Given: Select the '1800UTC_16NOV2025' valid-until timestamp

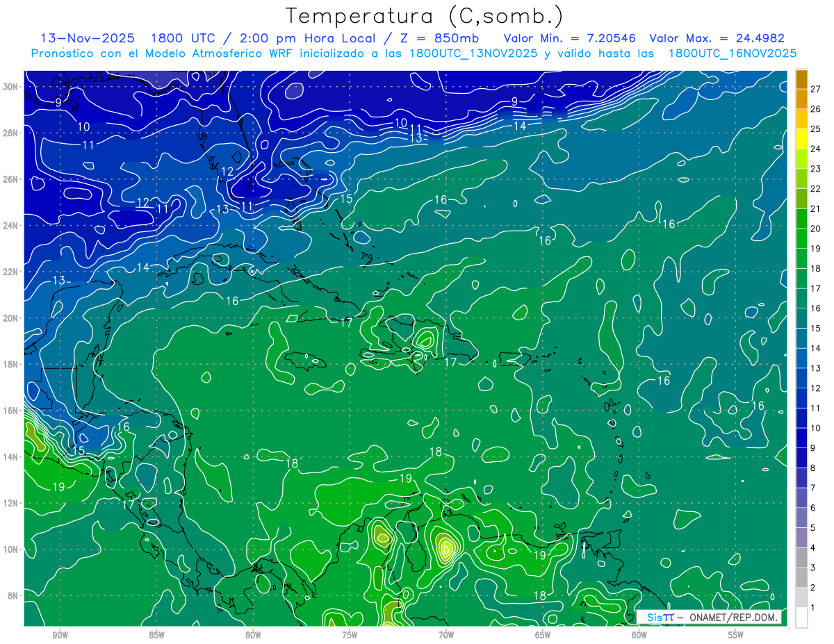Looking at the screenshot, I should (733, 53).
